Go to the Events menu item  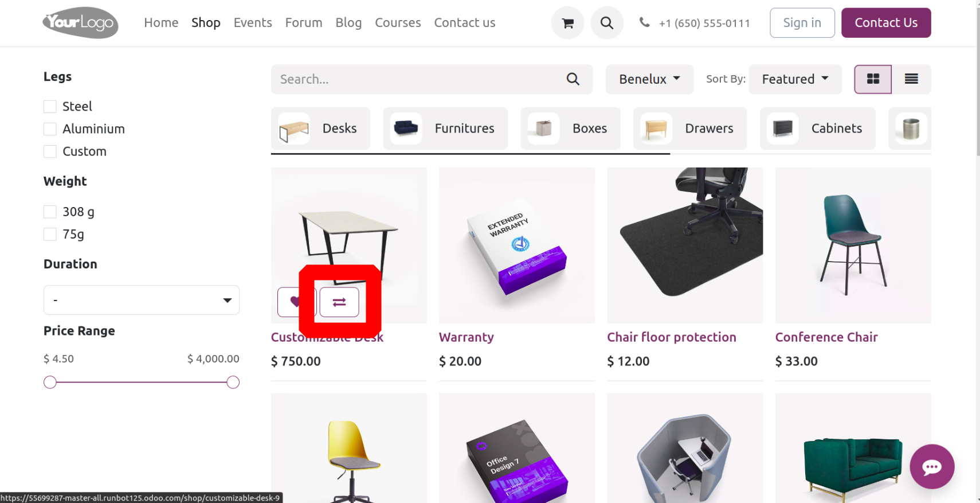[253, 23]
